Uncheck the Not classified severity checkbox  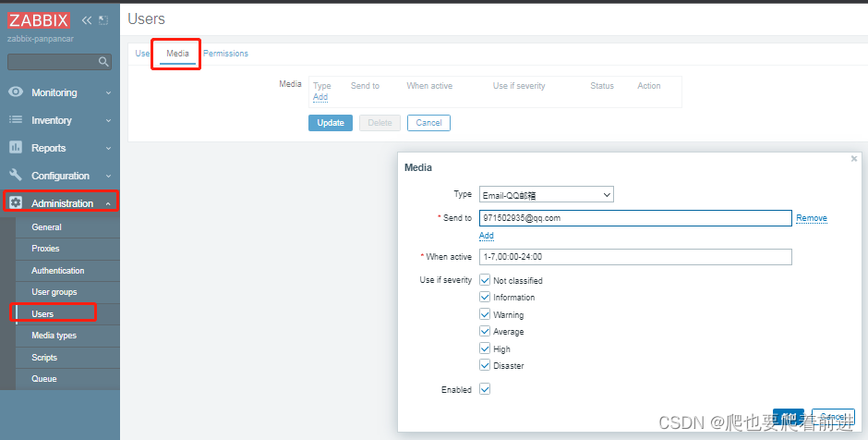click(485, 280)
